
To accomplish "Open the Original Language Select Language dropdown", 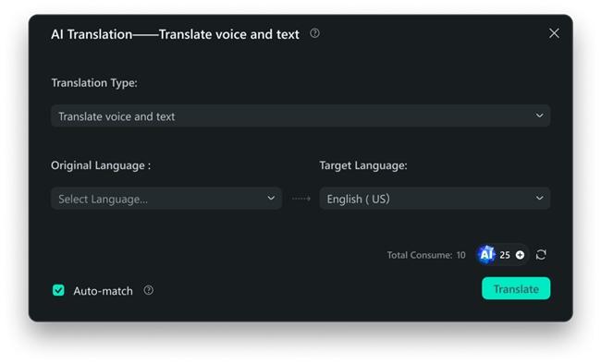I will pos(166,199).
